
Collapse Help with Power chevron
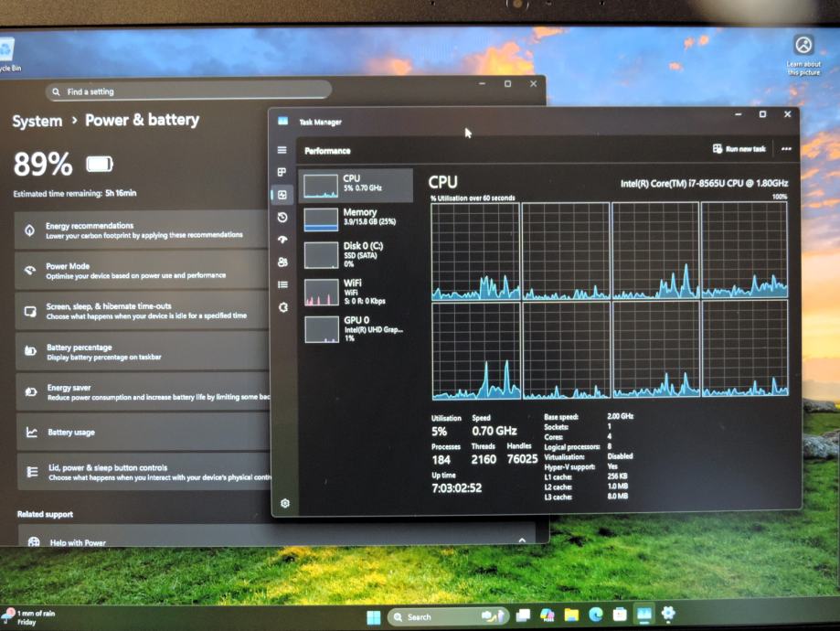pyautogui.click(x=522, y=540)
